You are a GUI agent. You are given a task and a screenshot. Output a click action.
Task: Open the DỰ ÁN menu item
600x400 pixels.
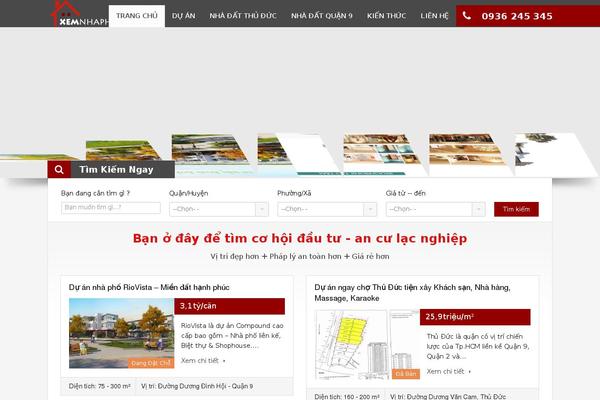coord(183,16)
